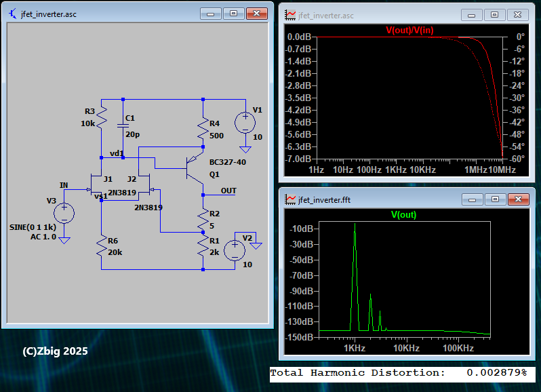Click the vd1 net label
541x392 pixels.
click(x=117, y=153)
